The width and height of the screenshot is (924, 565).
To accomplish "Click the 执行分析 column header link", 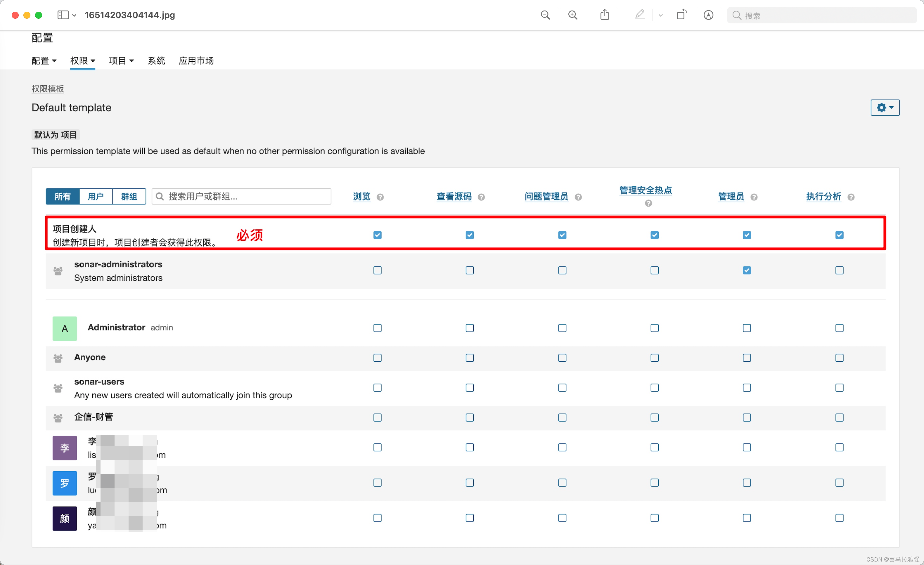I will click(823, 196).
